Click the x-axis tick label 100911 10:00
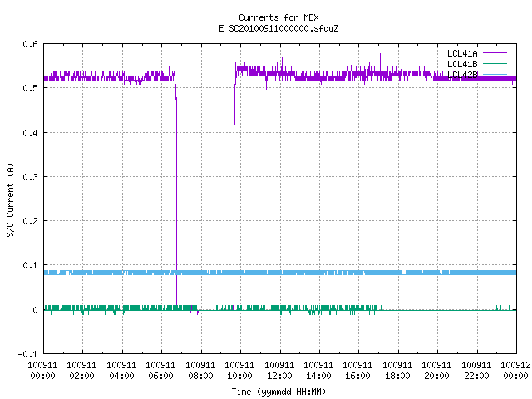Viewport: 532px width, 399px height. click(x=239, y=371)
